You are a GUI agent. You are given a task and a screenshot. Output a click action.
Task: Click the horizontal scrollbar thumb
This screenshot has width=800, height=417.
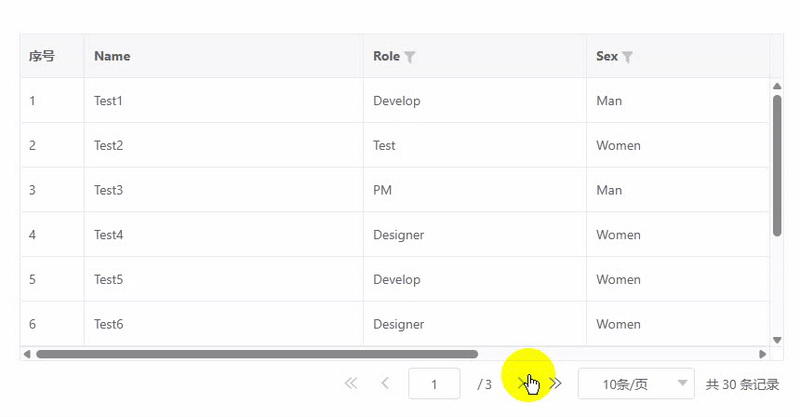256,354
